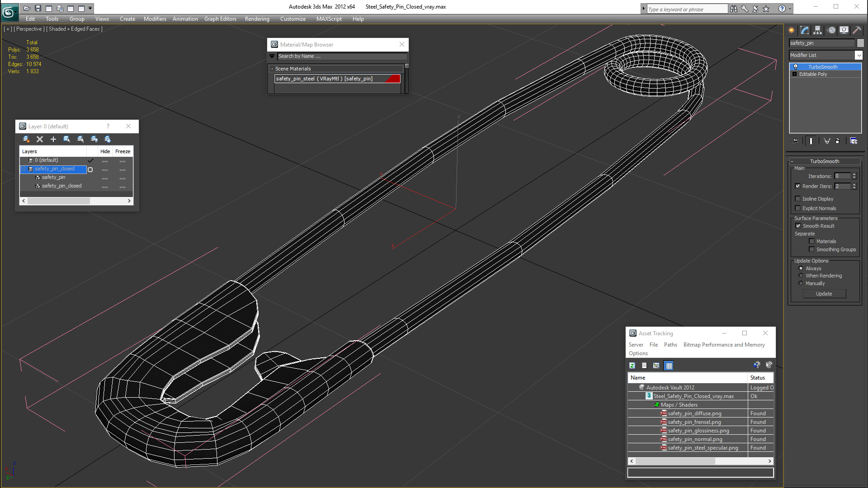Click Remove Modifier from stack icon
This screenshot has height=488, width=868.
pyautogui.click(x=838, y=141)
